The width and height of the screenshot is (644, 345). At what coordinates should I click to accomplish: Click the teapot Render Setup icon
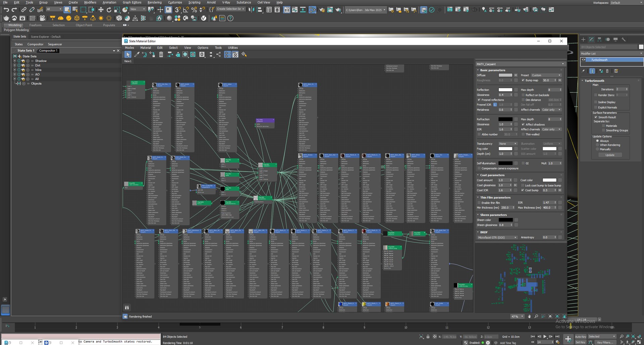click(322, 10)
